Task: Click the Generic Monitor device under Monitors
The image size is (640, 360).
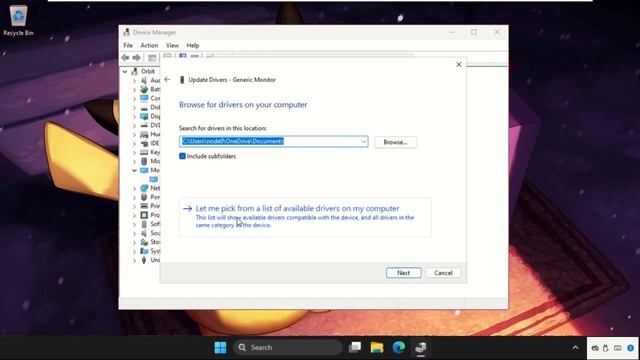Action: 153,179
